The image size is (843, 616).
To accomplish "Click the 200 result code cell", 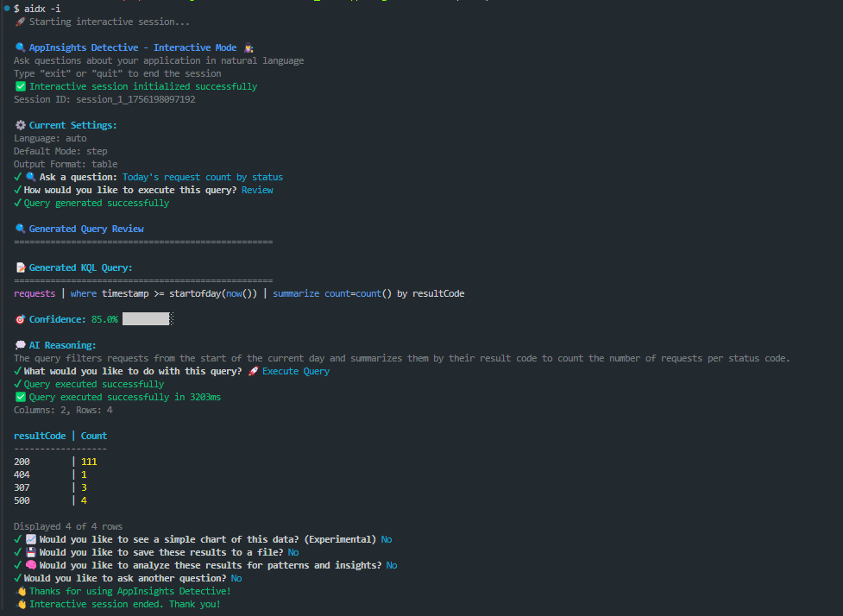I will (22, 462).
